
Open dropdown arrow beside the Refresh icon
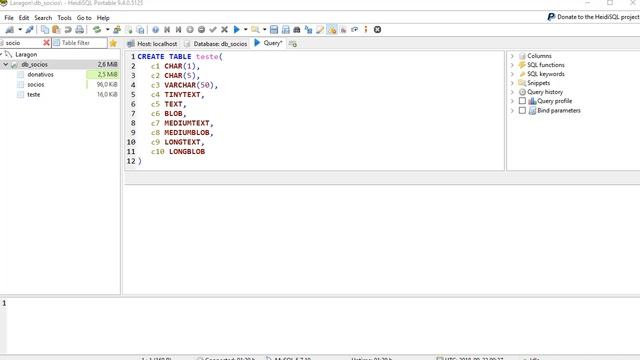point(107,30)
